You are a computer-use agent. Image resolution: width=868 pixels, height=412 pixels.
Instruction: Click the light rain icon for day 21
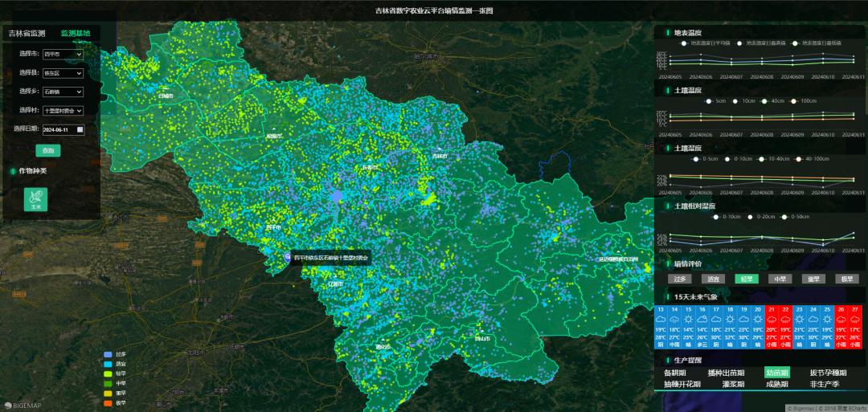(771, 319)
